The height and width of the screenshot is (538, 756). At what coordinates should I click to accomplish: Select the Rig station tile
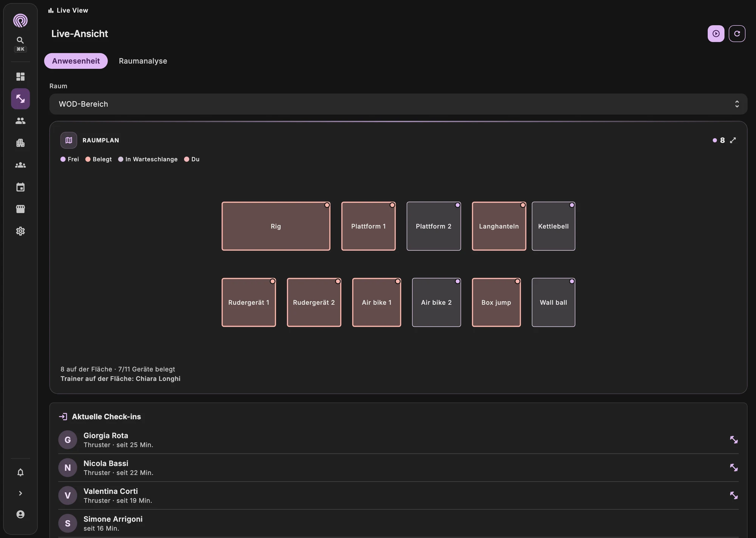click(x=276, y=226)
